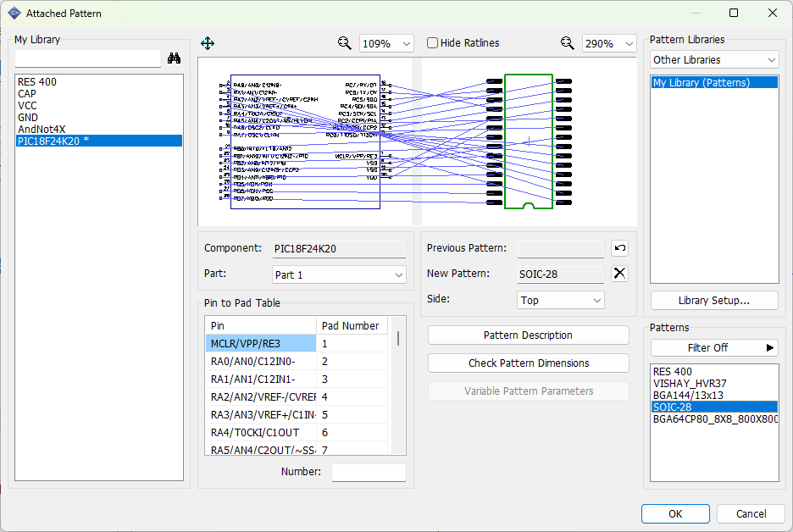The width and height of the screenshot is (793, 532).
Task: Select VCC in My Library list
Action: pyautogui.click(x=99, y=106)
